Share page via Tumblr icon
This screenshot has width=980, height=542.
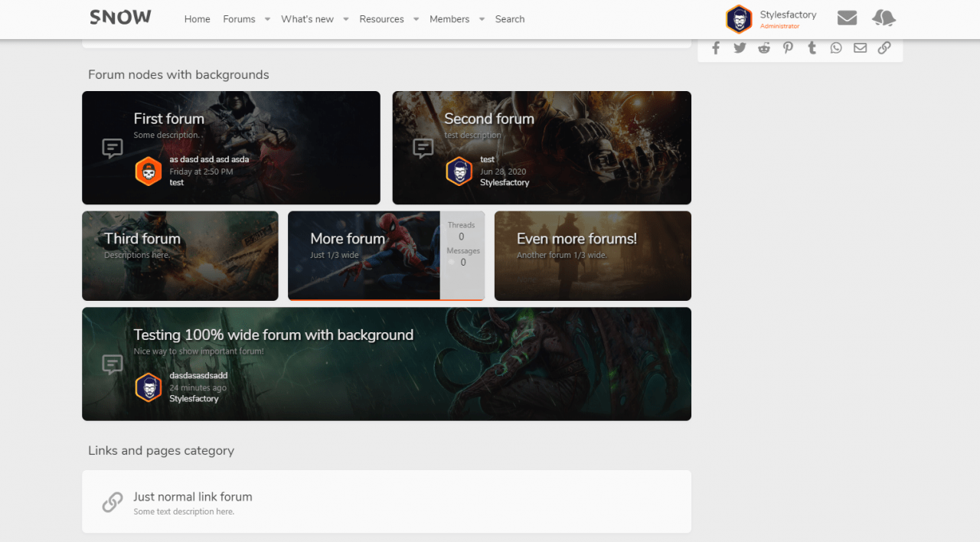click(x=812, y=48)
